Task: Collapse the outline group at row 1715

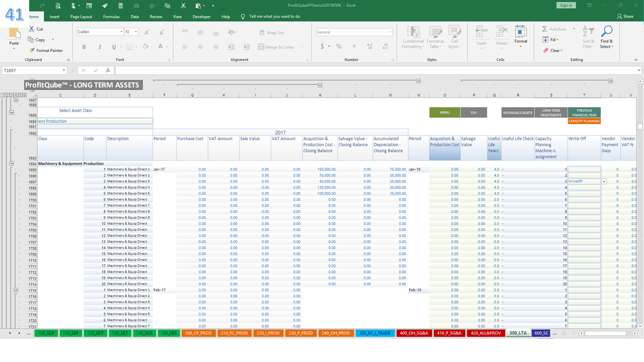Action: pos(16,290)
